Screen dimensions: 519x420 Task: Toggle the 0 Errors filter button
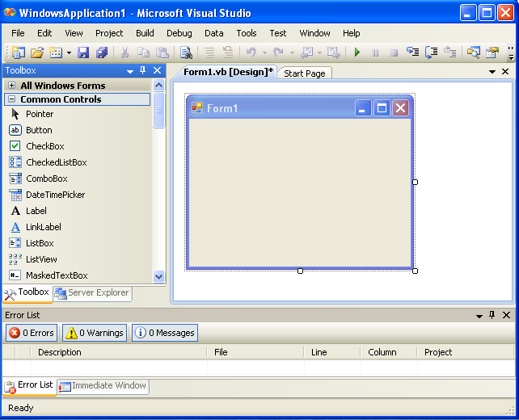pyautogui.click(x=32, y=333)
